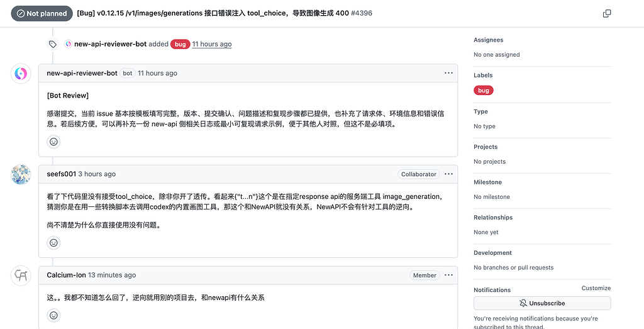The height and width of the screenshot is (329, 644).
Task: Click the Relationships sidebar heading
Action: (493, 217)
